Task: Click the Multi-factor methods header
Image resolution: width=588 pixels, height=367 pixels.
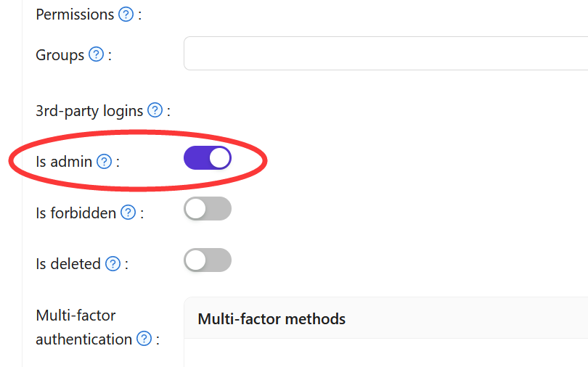Action: pyautogui.click(x=271, y=318)
